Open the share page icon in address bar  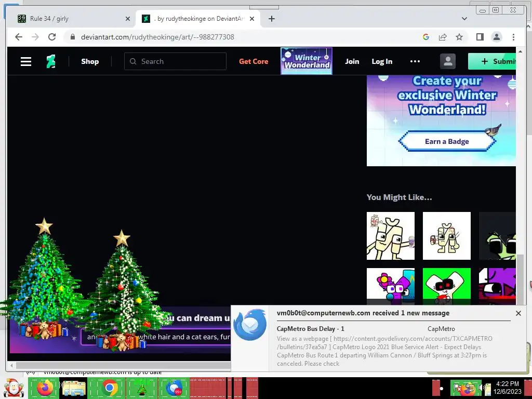tap(443, 37)
